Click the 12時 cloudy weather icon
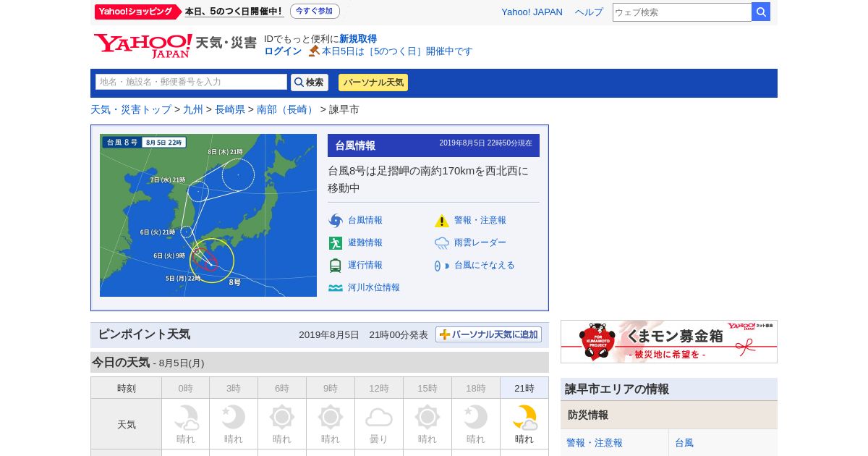Image resolution: width=868 pixels, height=456 pixels. (x=379, y=417)
